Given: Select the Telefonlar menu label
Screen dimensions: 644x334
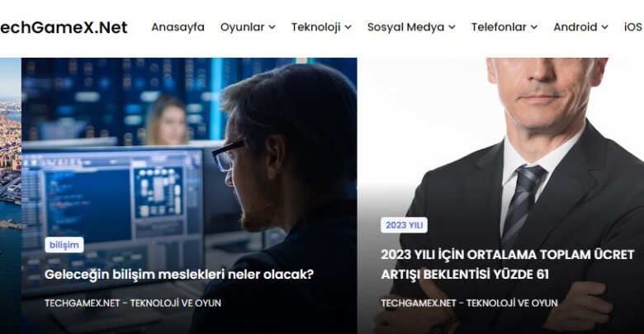Looking at the screenshot, I should [499, 27].
